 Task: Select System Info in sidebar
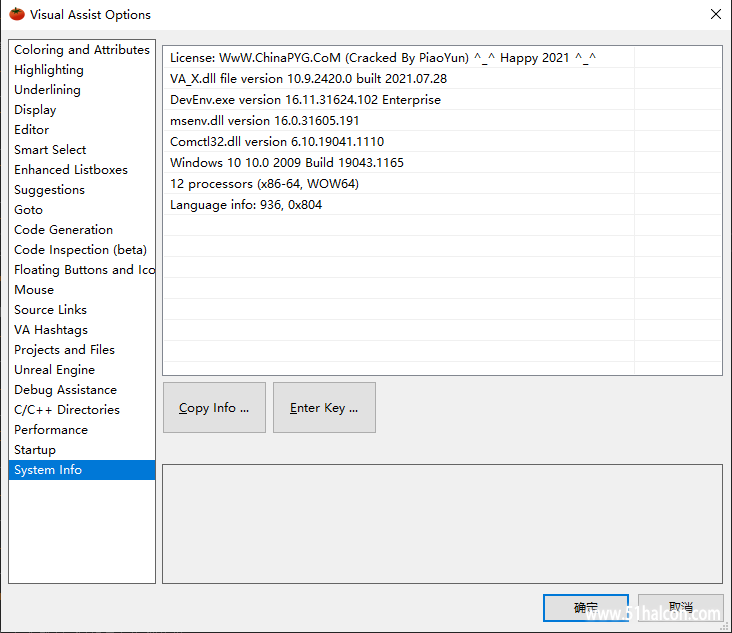coord(82,470)
